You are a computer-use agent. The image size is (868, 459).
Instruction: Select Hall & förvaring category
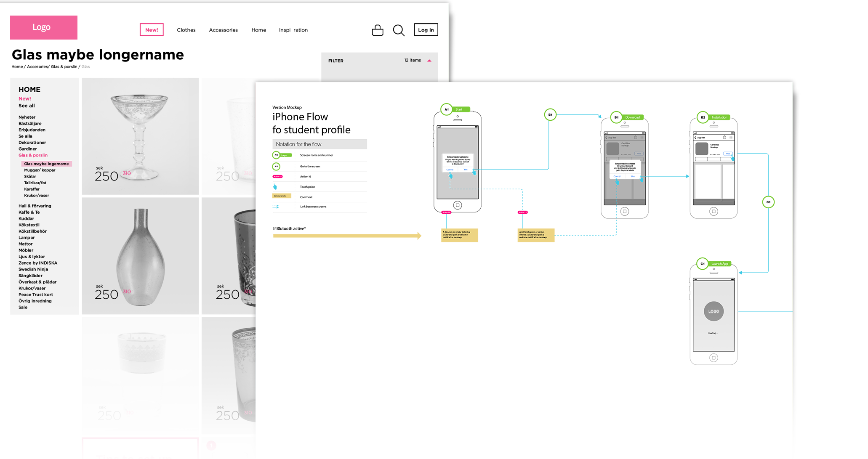point(35,206)
